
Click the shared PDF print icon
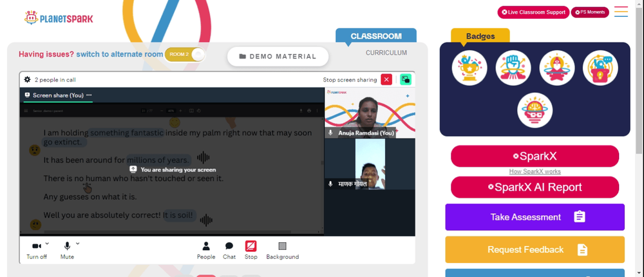point(309,111)
